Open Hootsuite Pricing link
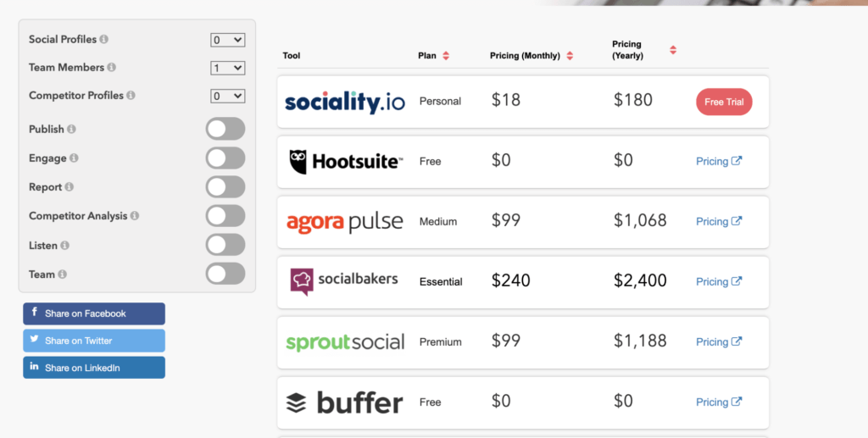Screen dimensions: 868x438 tap(719, 162)
